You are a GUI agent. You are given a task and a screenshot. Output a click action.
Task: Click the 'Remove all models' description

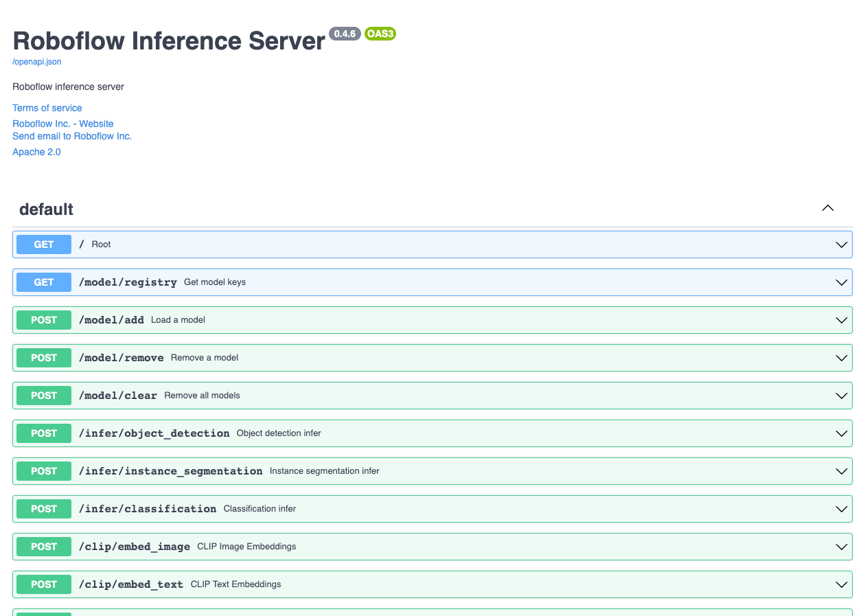202,396
